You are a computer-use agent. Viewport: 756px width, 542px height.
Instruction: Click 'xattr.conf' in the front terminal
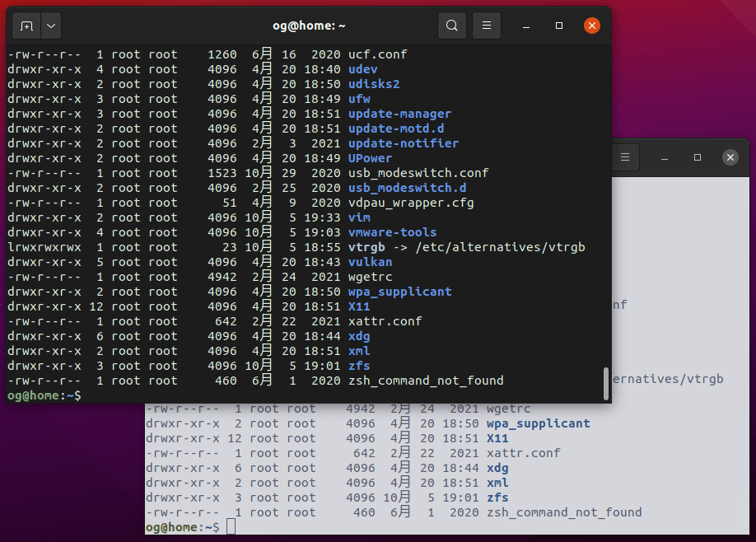[385, 321]
